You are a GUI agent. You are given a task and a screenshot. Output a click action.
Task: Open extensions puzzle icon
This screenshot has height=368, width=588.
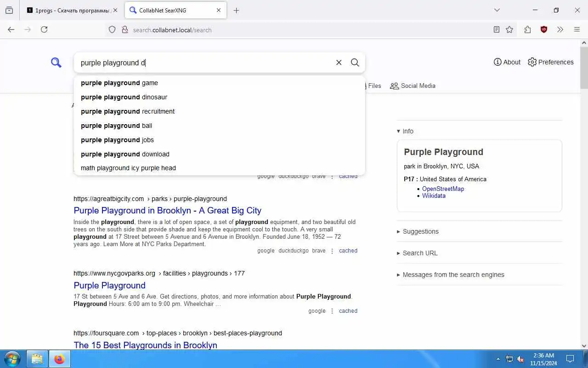527,29
